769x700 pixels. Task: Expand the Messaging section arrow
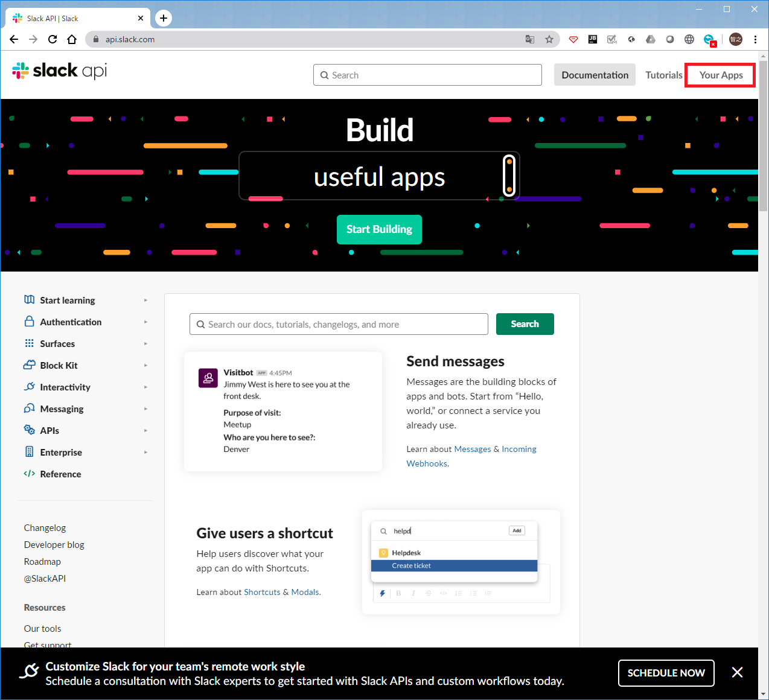point(145,409)
